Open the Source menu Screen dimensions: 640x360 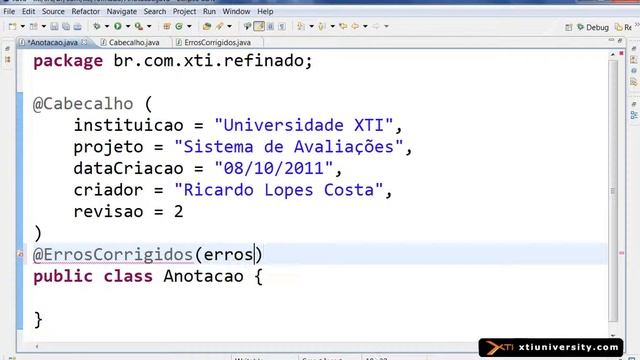53,11
